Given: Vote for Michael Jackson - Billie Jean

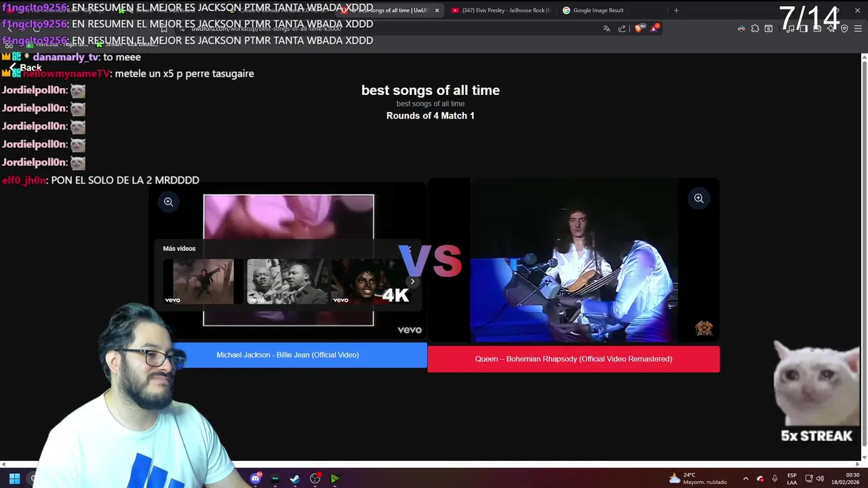Looking at the screenshot, I should [288, 355].
